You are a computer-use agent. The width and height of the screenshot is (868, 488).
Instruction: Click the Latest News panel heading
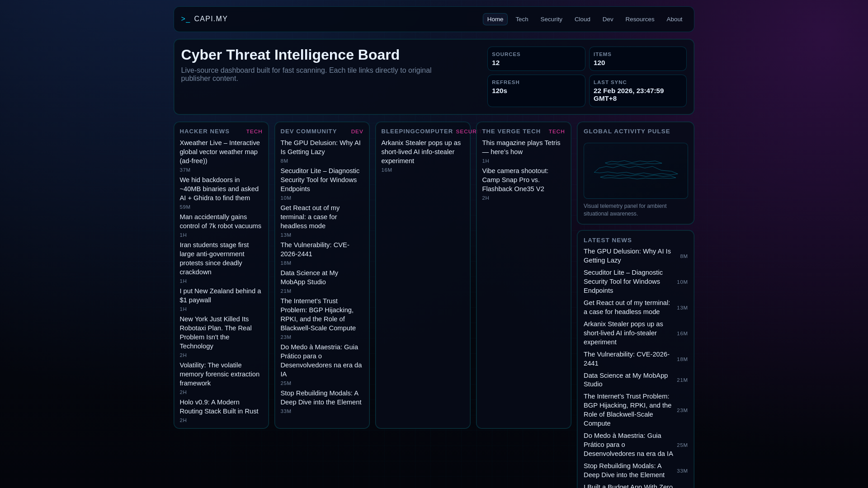coord(608,240)
